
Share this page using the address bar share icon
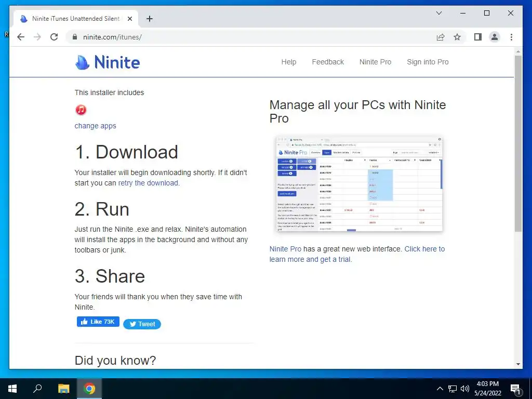(x=441, y=37)
